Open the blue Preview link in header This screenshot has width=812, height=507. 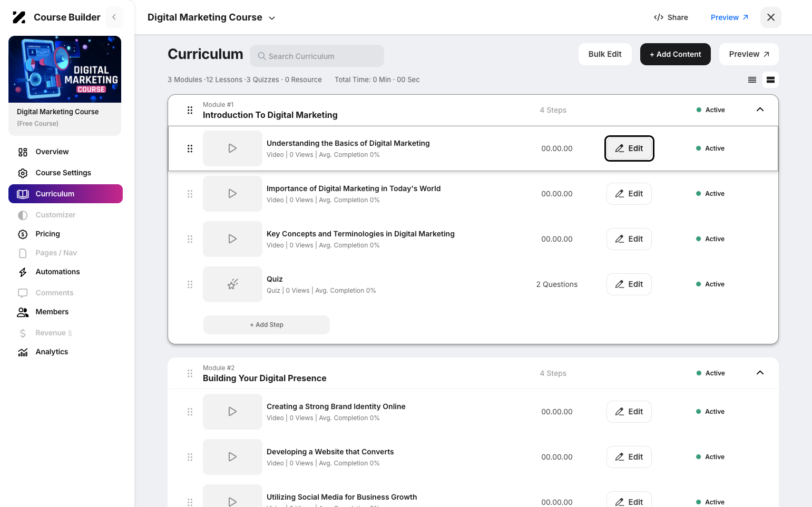pyautogui.click(x=729, y=17)
